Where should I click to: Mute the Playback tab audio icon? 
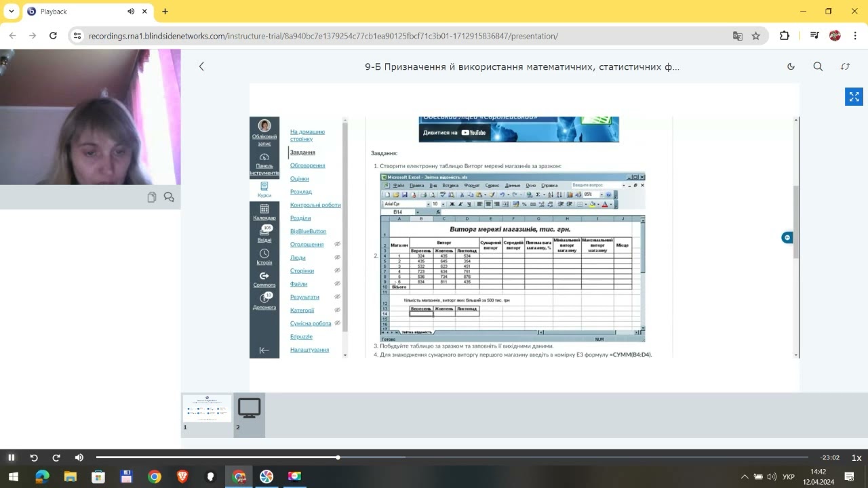[131, 12]
